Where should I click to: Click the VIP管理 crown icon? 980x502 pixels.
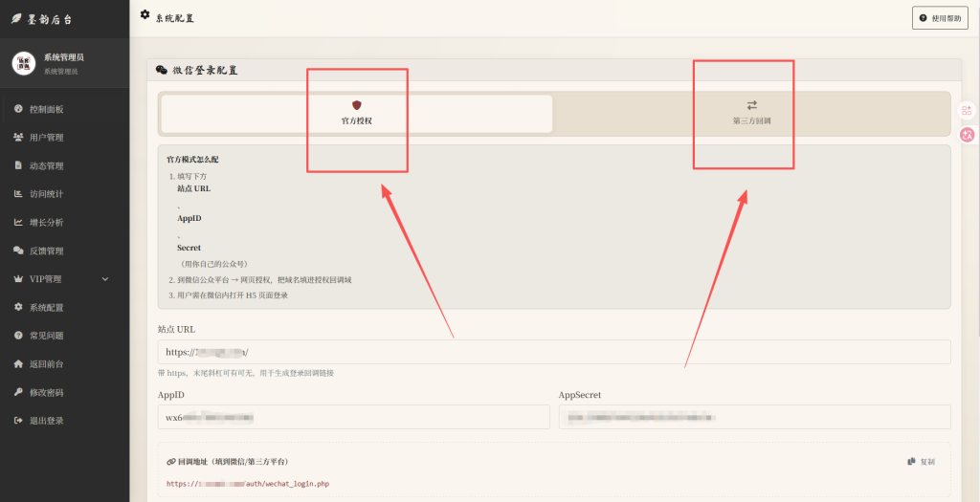[x=18, y=279]
